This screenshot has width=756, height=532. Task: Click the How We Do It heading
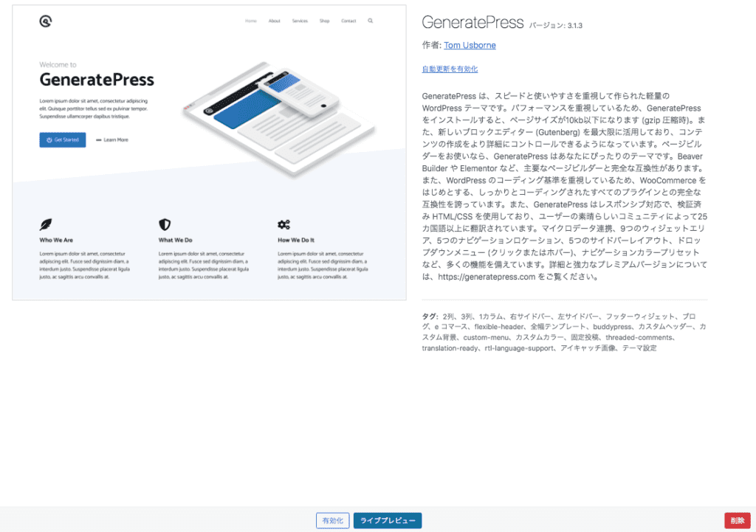(296, 240)
